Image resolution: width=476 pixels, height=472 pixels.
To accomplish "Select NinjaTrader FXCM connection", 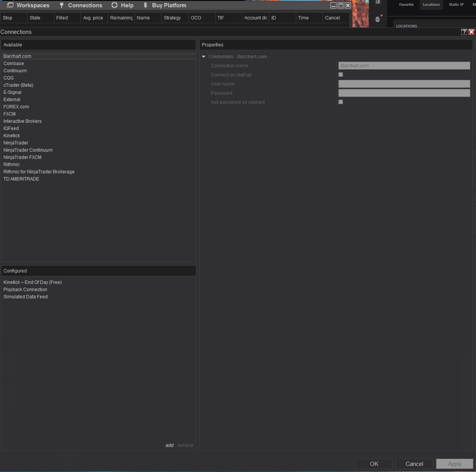I will coord(98,157).
